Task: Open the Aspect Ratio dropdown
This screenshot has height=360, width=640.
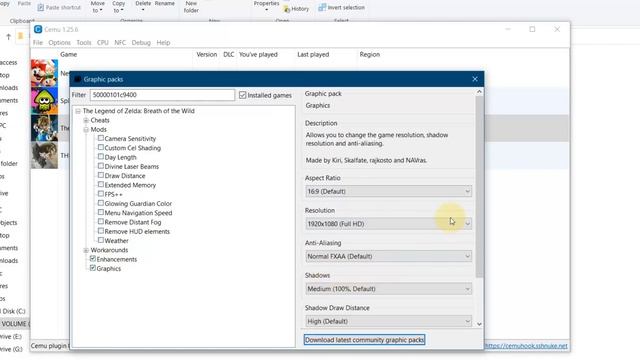Action: click(x=388, y=191)
